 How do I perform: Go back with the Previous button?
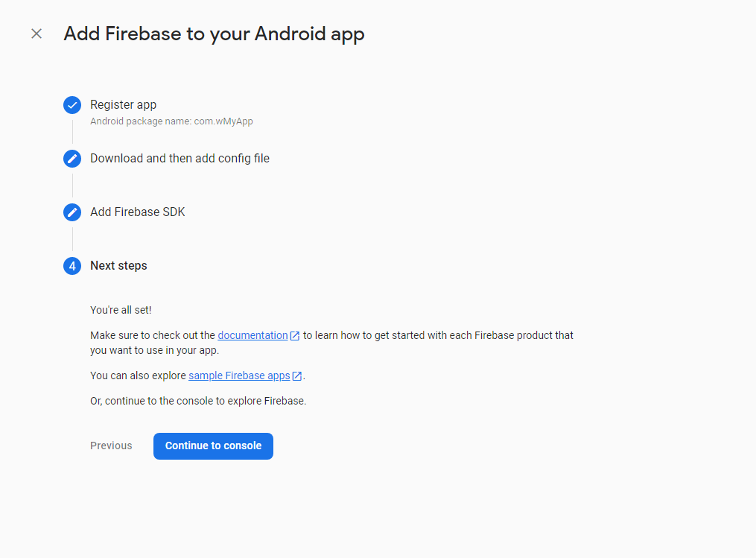pos(111,446)
